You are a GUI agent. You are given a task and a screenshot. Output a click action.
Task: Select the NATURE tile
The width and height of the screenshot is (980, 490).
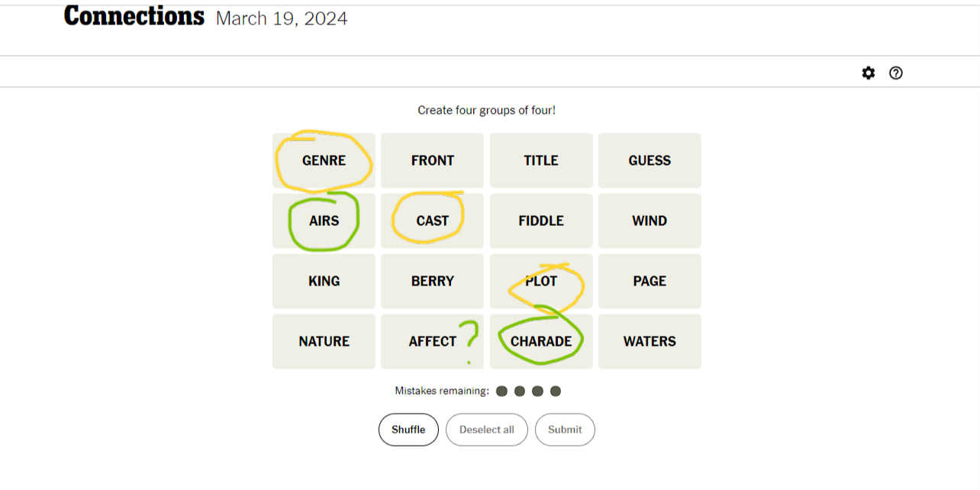(x=324, y=341)
